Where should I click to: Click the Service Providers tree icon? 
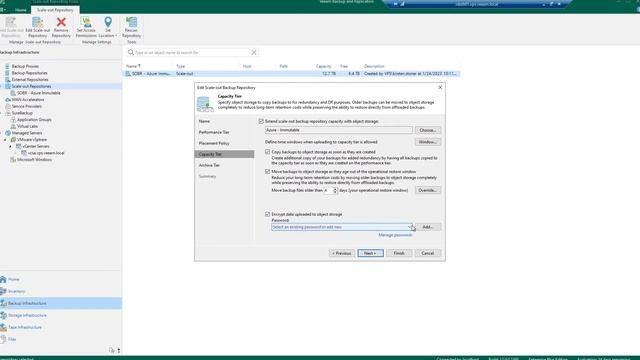click(x=7, y=106)
